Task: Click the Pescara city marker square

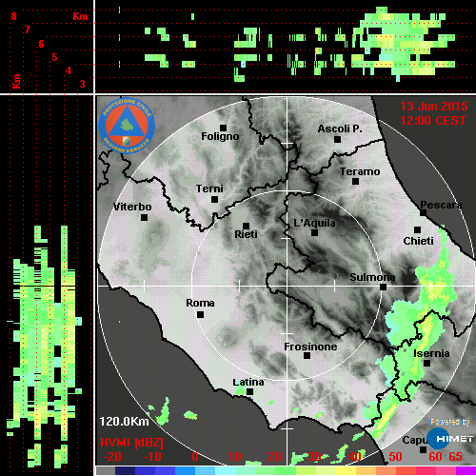Action: pos(423,213)
